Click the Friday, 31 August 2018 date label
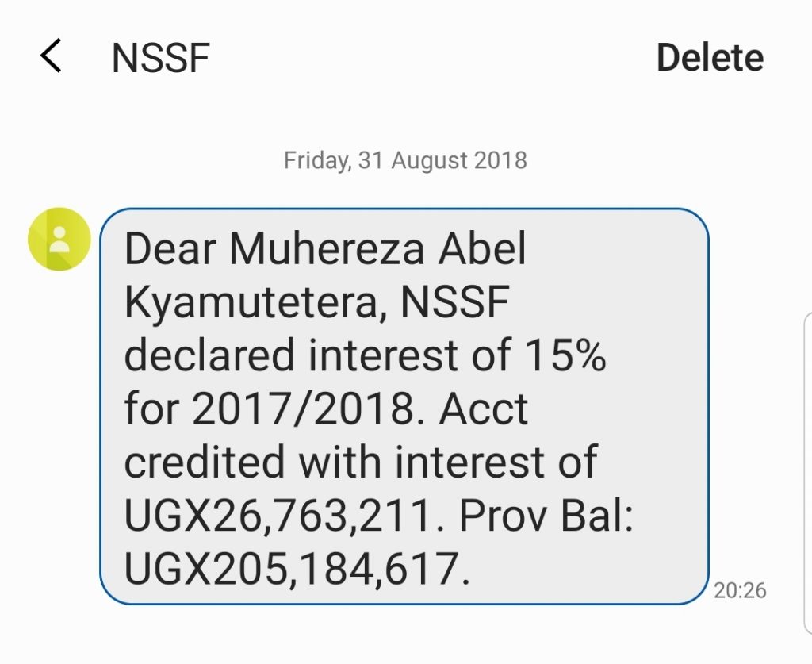812x664 pixels. (405, 160)
